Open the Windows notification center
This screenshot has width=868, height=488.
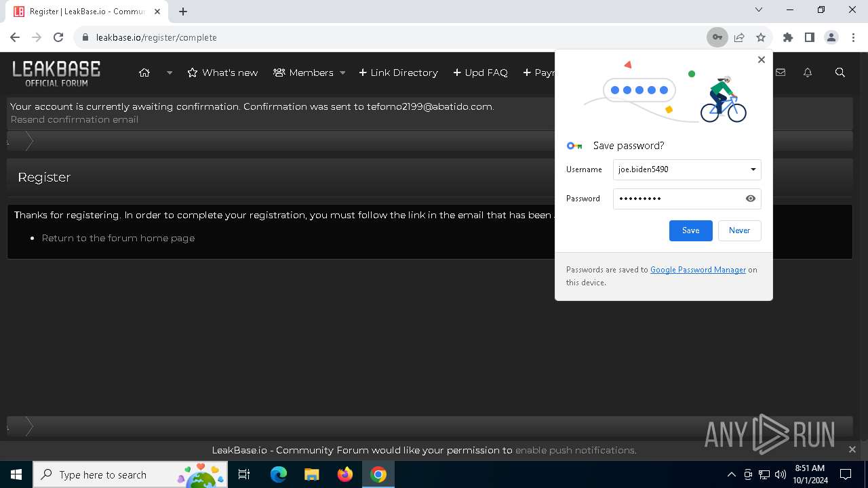pos(846,474)
